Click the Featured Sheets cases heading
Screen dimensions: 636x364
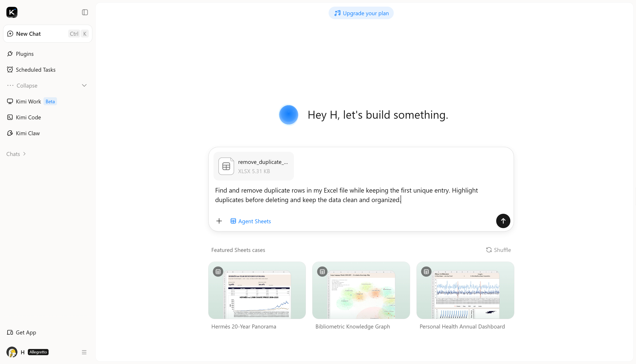coord(238,250)
